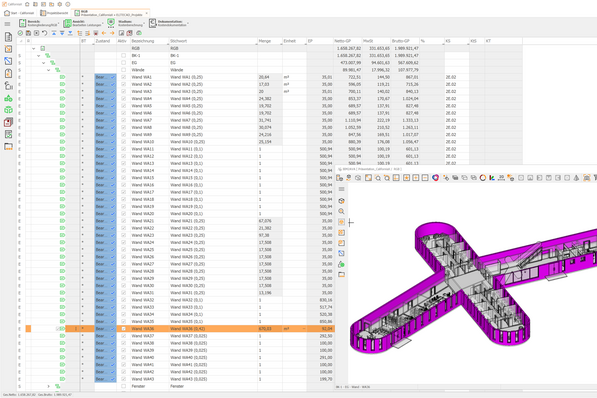597x398 pixels.
Task: Click the red delete icon in toolbar
Action: click(96, 33)
